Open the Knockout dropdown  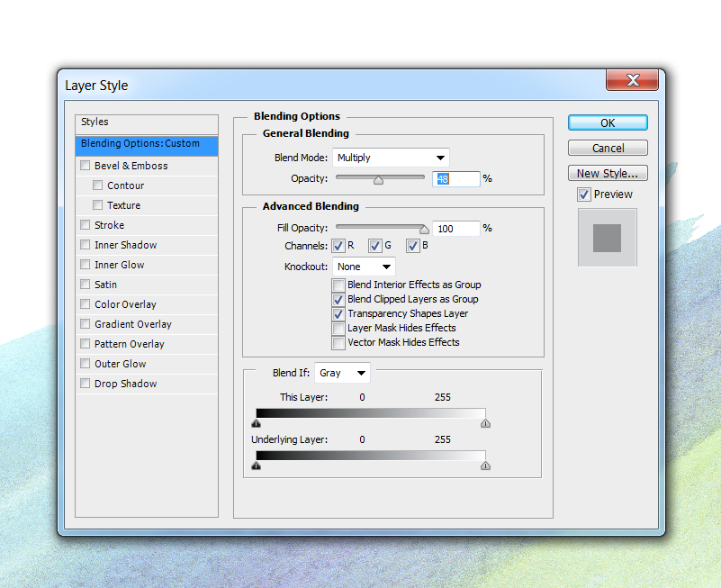tap(364, 267)
